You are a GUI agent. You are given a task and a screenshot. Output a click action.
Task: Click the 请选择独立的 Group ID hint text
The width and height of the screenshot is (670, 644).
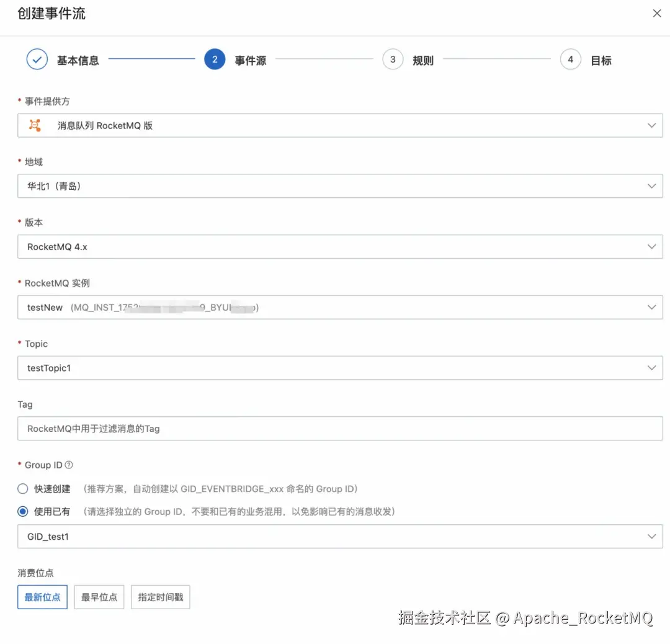[x=239, y=511]
